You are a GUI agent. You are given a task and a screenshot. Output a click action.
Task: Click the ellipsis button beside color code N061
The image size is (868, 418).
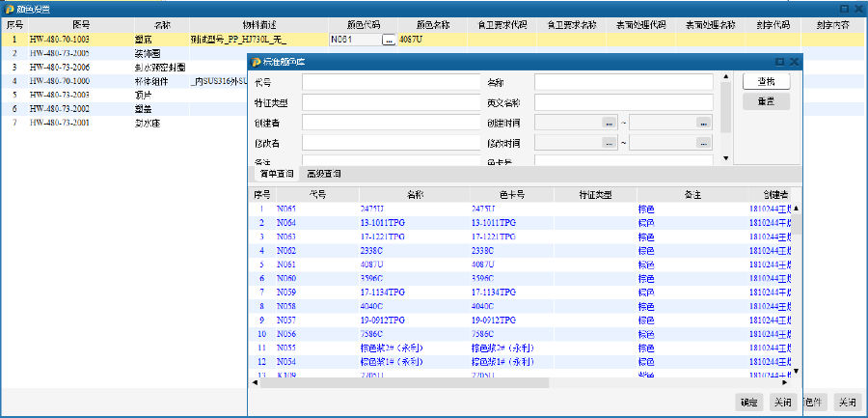click(x=389, y=42)
